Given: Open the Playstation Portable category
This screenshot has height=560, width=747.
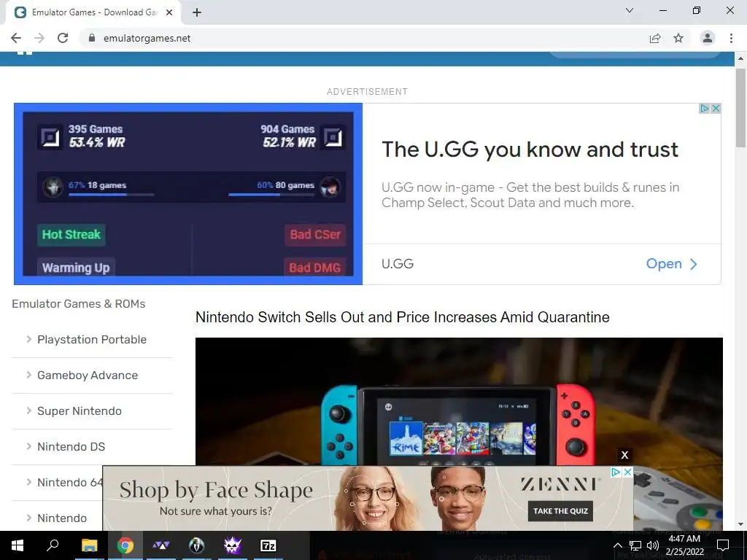Looking at the screenshot, I should [92, 340].
